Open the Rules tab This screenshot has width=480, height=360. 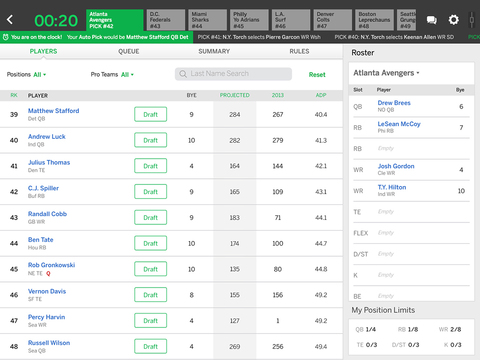click(299, 51)
